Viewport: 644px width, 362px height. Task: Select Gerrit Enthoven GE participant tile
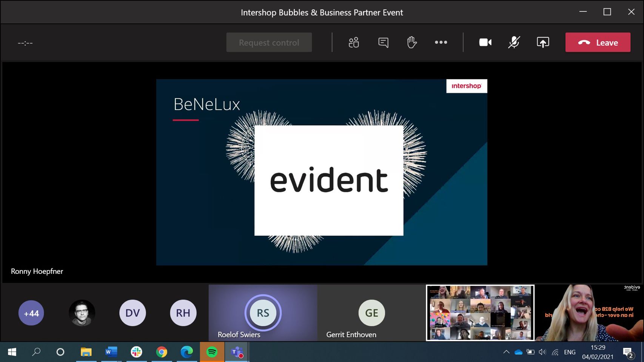pos(372,313)
